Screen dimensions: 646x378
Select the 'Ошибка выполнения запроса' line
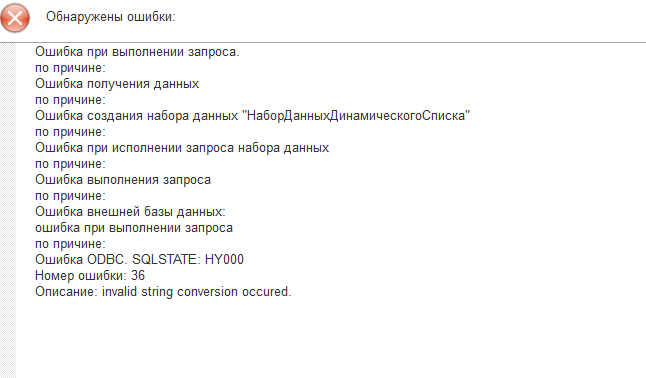123,180
